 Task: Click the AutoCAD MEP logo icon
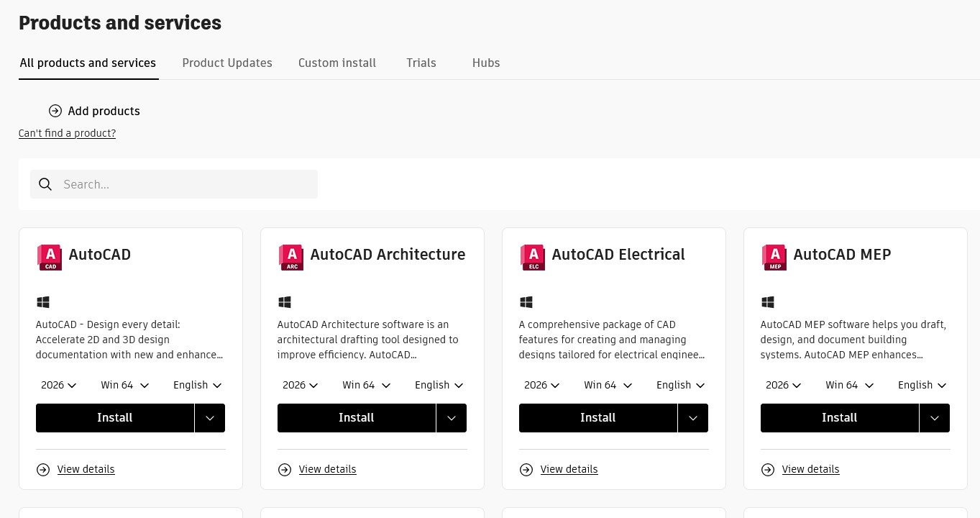pyautogui.click(x=774, y=257)
